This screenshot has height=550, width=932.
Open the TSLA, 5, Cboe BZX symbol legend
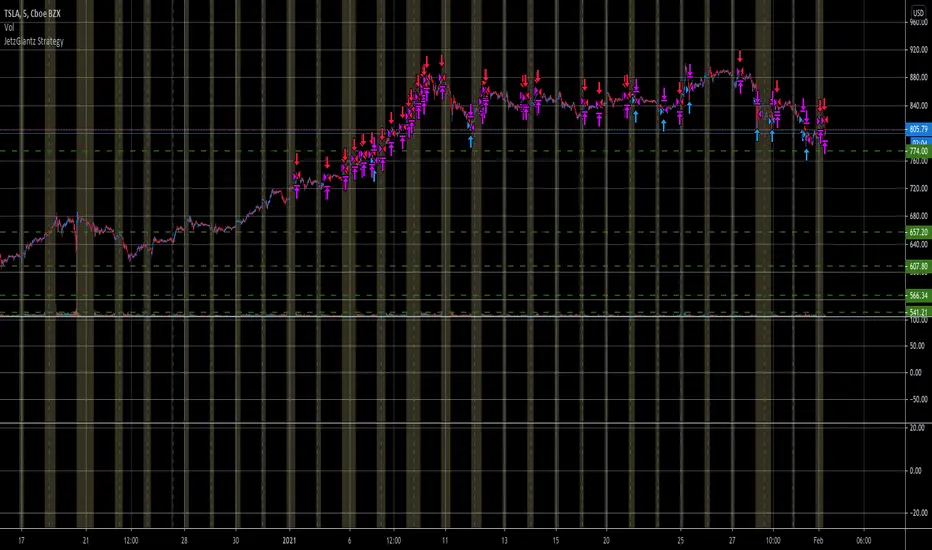[x=32, y=14]
